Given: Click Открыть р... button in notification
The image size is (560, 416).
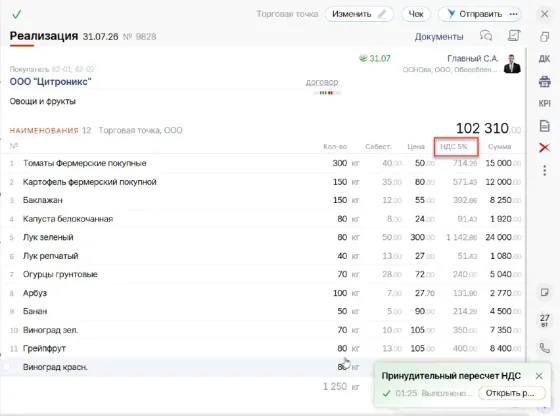Looking at the screenshot, I should coord(511,393).
